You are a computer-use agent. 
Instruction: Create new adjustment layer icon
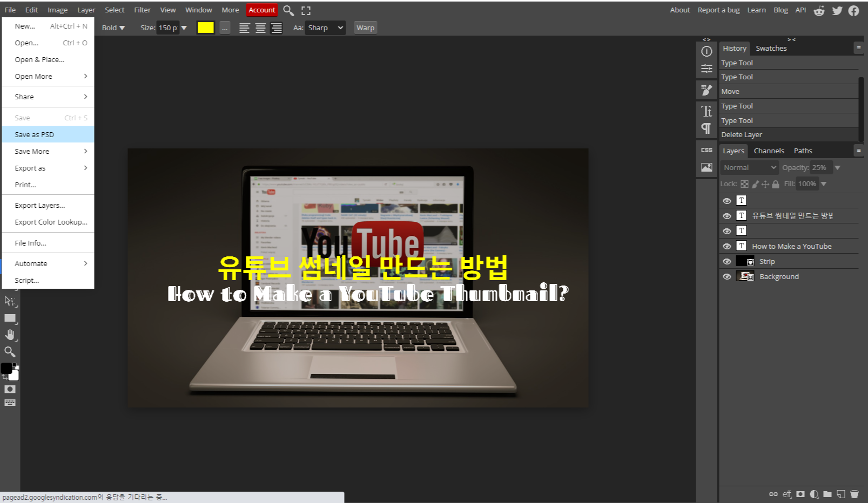814,494
